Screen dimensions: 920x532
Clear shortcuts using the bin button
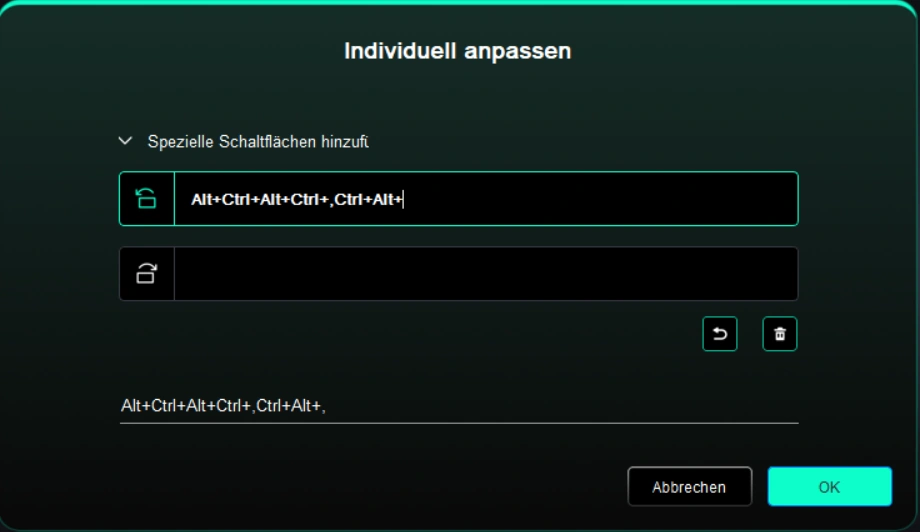point(779,334)
